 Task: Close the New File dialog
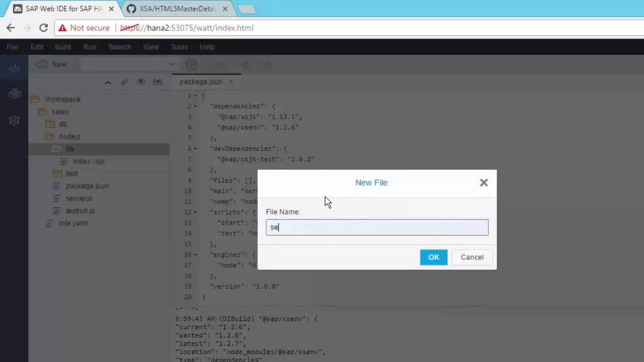(484, 183)
